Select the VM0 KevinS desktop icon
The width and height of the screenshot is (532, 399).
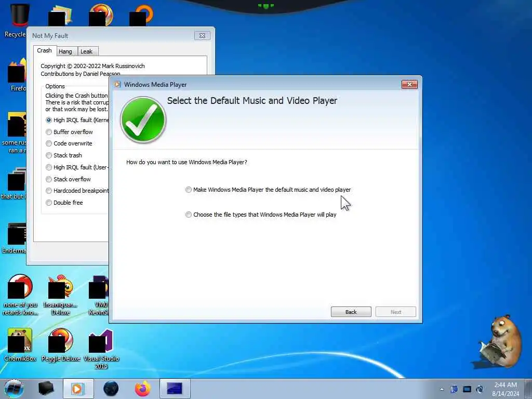tap(99, 295)
